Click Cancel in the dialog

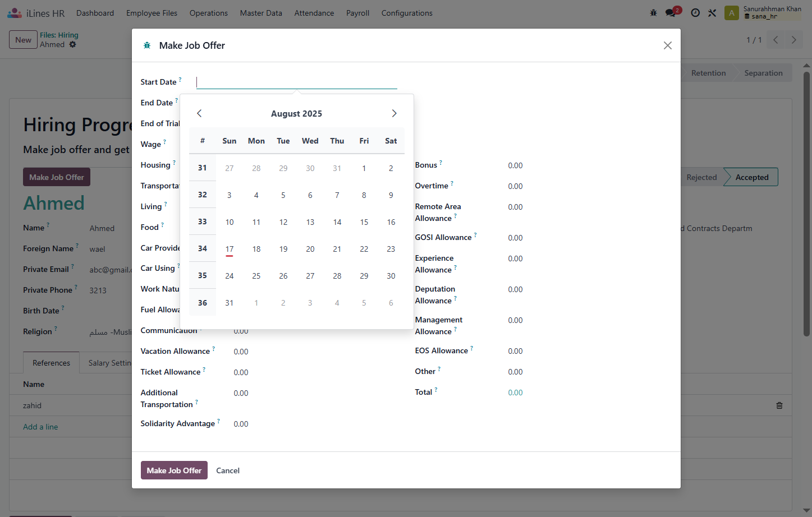(228, 470)
